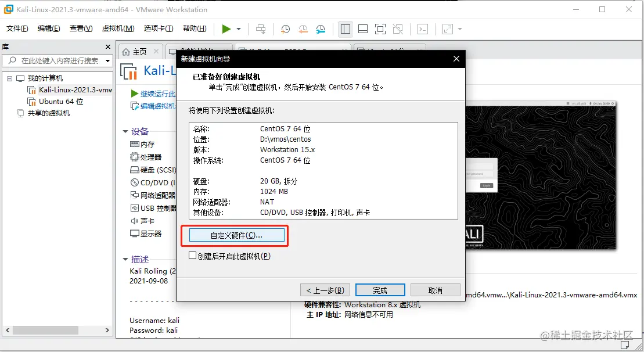Toggle the thumbnail bar view icon
This screenshot has width=644, height=352.
(x=363, y=28)
